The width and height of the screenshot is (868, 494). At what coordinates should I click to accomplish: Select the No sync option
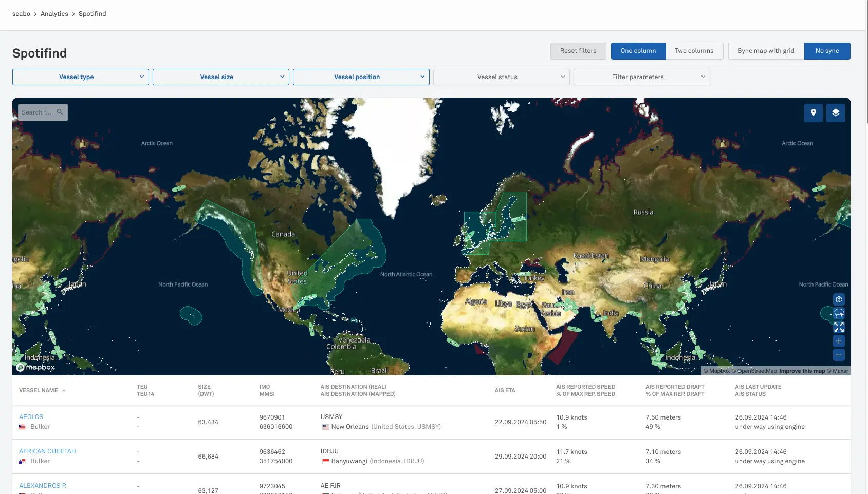click(826, 51)
